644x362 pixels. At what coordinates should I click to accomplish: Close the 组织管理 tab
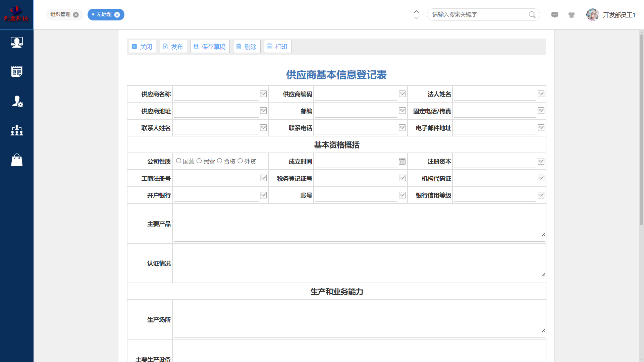(76, 15)
